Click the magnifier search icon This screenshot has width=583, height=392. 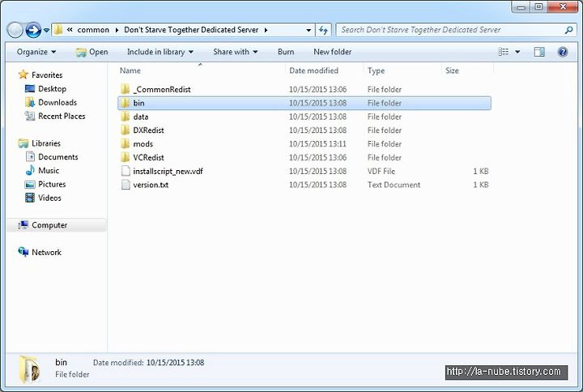(568, 30)
